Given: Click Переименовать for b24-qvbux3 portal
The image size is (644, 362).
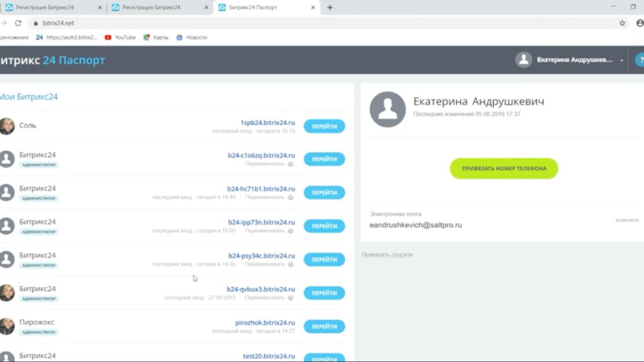Looking at the screenshot, I should pos(265,298).
